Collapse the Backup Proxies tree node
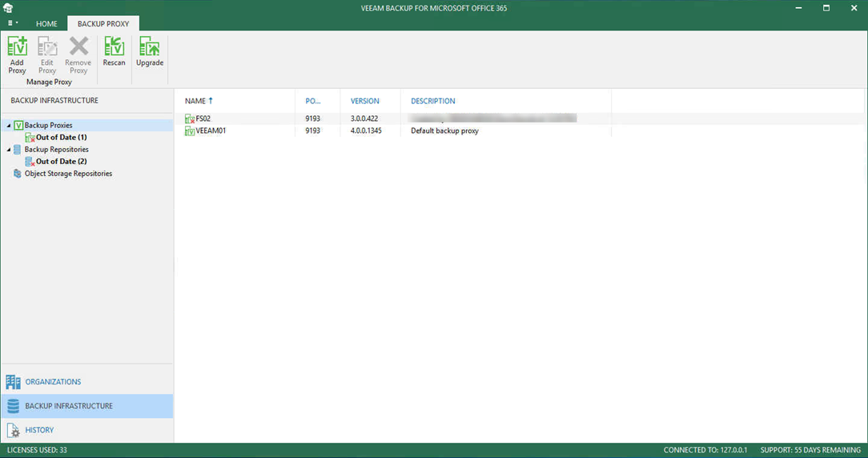This screenshot has height=458, width=868. [x=8, y=126]
